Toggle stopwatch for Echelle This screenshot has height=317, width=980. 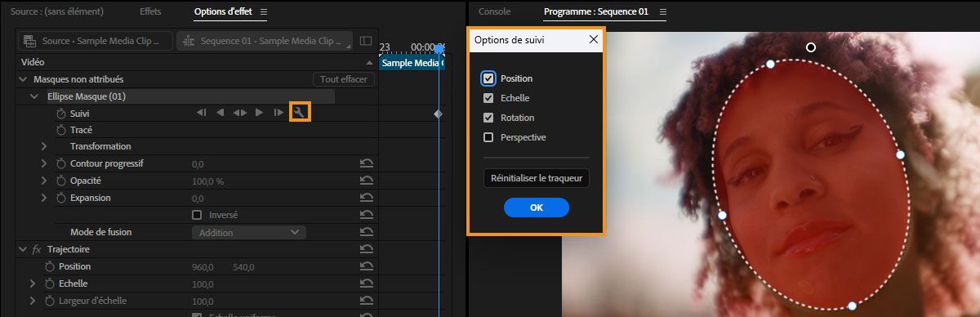[49, 284]
